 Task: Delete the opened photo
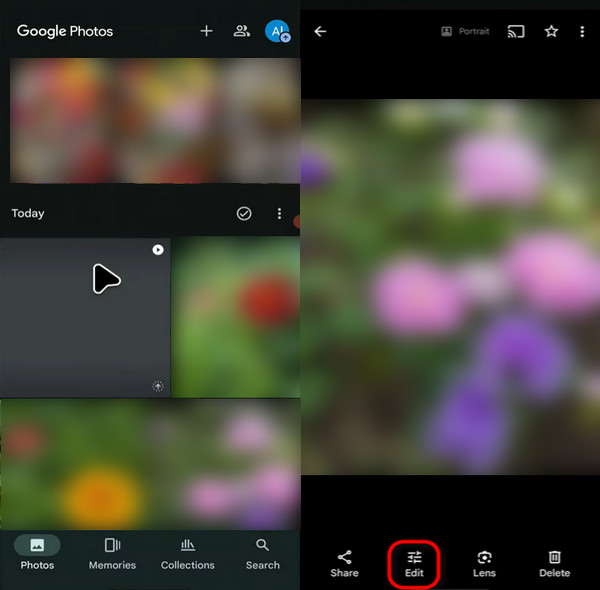(554, 564)
